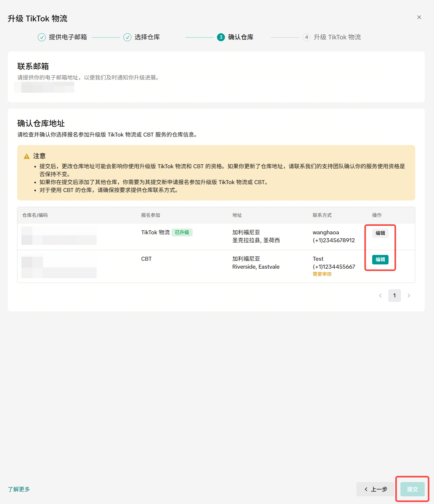
Task: Select page 1 in the pagination
Action: pos(394,296)
